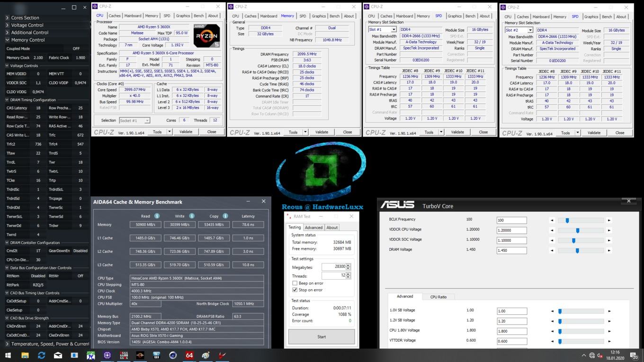Click the Memory Clock value 2.100
This screenshot has height=362, width=644.
coord(38,58)
